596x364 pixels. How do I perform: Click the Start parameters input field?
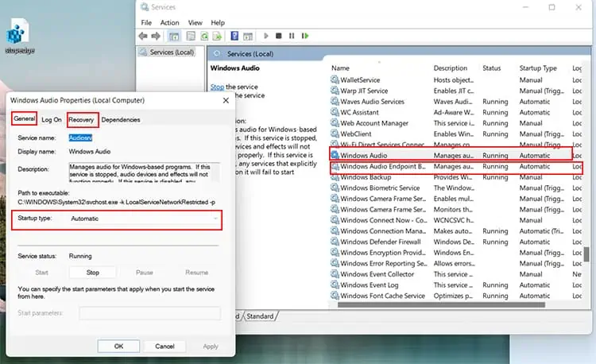coord(149,313)
